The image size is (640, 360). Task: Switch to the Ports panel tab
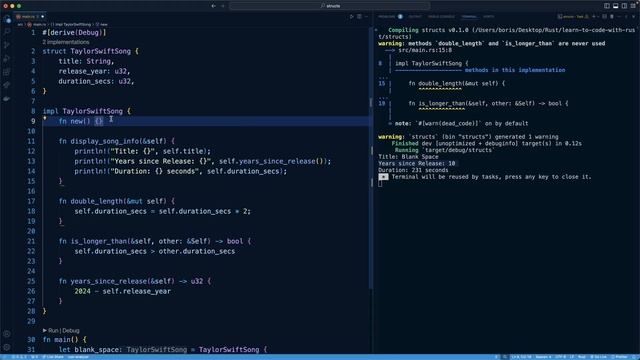pos(489,17)
